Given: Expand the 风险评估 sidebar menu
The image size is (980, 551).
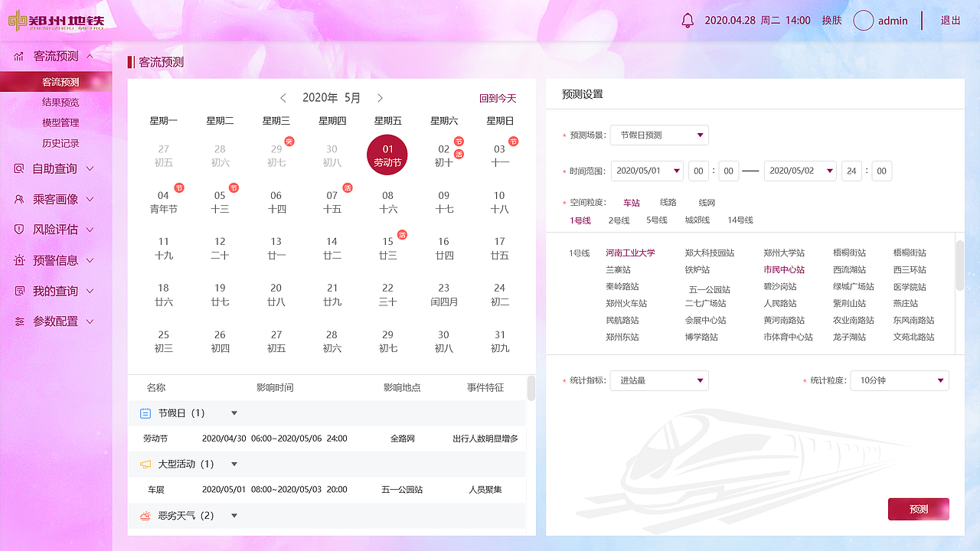Looking at the screenshot, I should pos(90,230).
